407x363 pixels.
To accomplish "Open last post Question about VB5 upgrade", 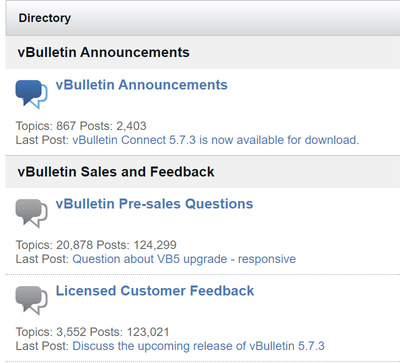I will pos(184,259).
